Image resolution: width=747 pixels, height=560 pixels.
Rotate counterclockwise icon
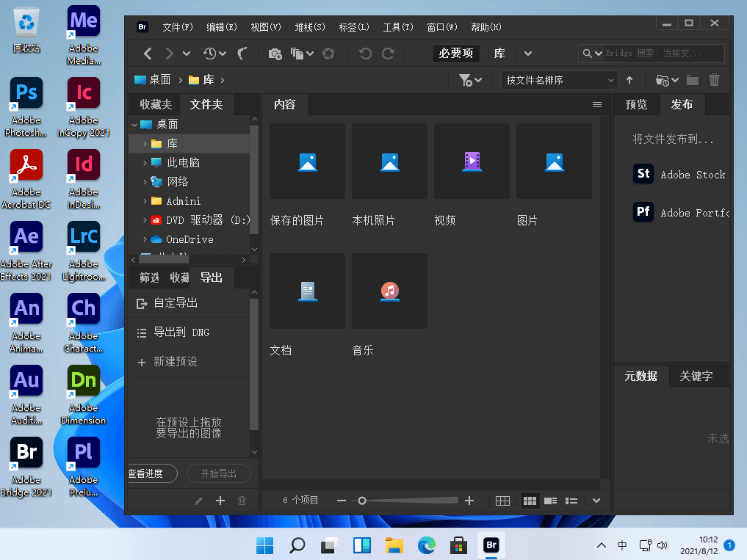[x=365, y=54]
